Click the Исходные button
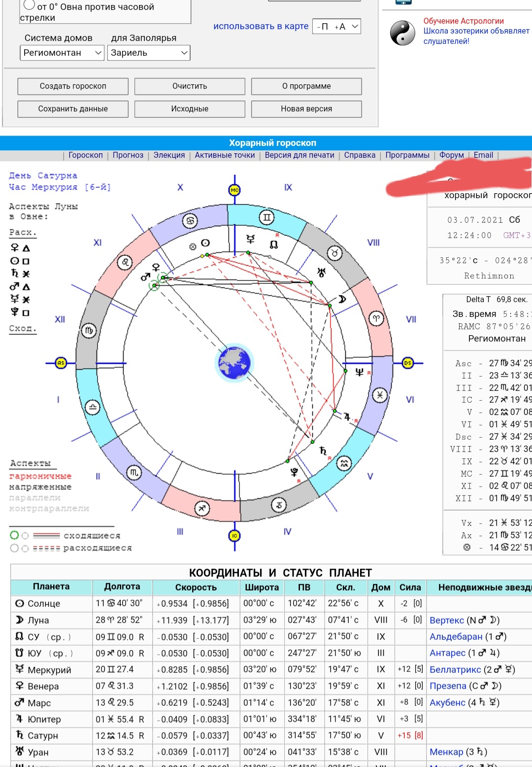The width and height of the screenshot is (532, 767). click(190, 109)
